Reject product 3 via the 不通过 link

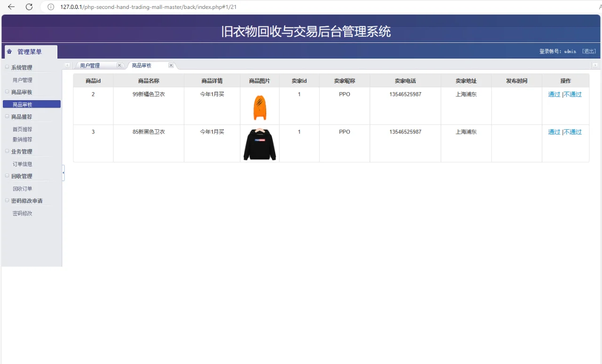point(572,132)
